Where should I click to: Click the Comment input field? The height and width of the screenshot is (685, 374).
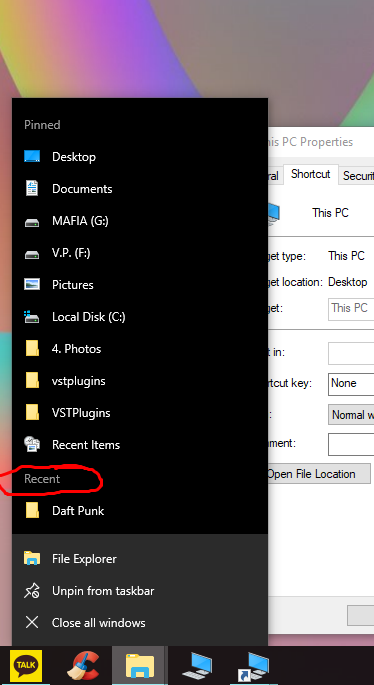click(x=351, y=444)
